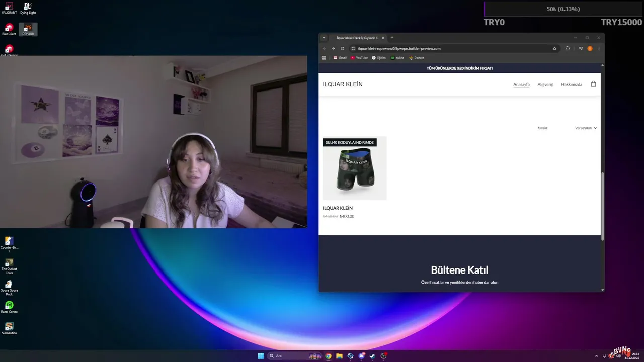Viewport: 644px width, 362px height.
Task: Open the Chrome extensions puzzle icon
Action: (568, 49)
